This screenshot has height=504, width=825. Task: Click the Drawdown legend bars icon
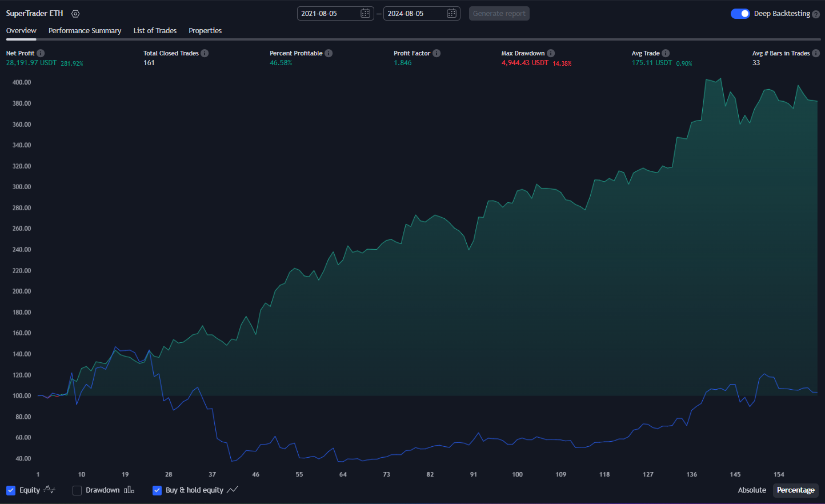(129, 490)
